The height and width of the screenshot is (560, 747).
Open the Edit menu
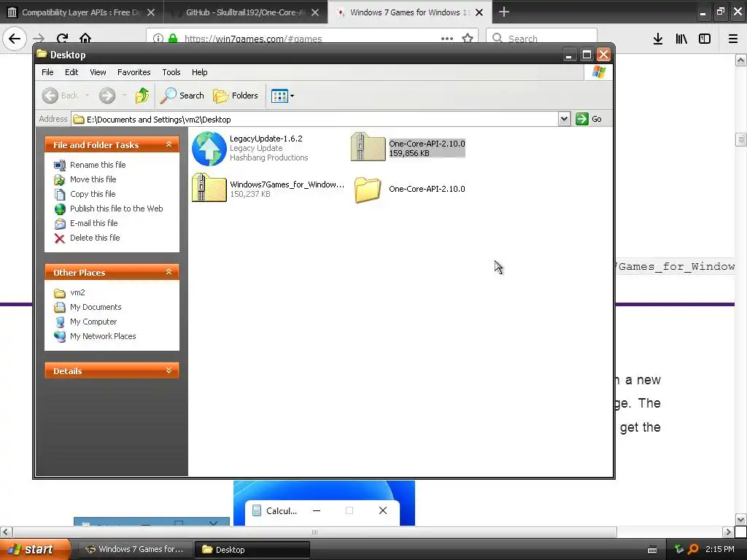click(x=71, y=72)
